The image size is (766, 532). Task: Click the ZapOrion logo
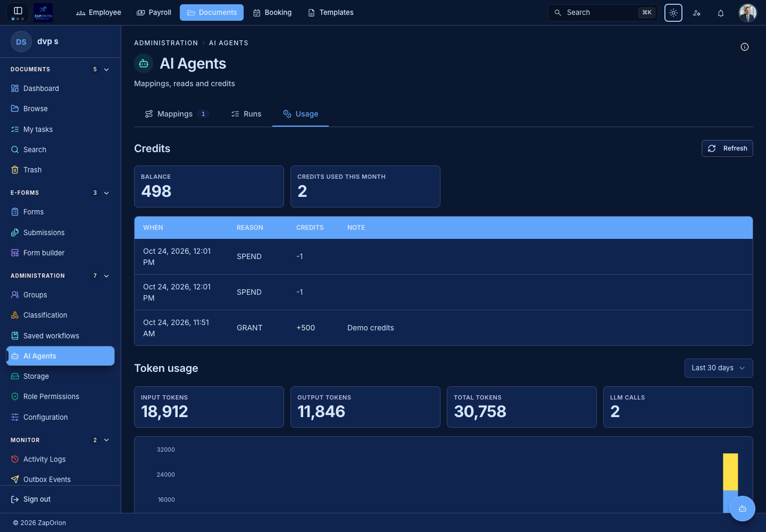[x=43, y=12]
